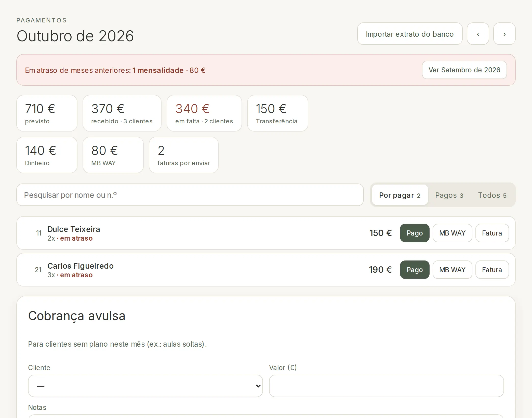532x418 pixels.
Task: Toggle Fatura for Dulce Teixeira
Action: [x=492, y=233]
